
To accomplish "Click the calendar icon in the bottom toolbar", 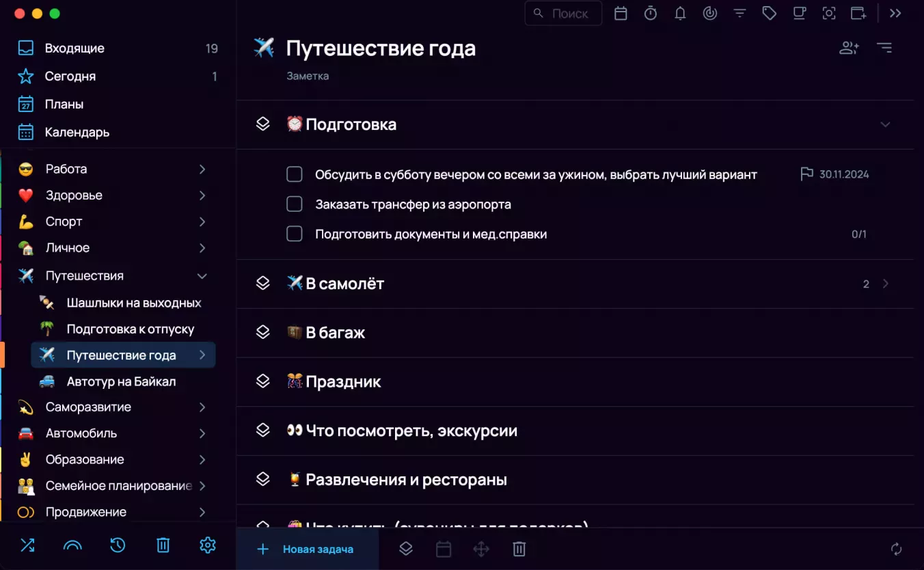I will [444, 549].
